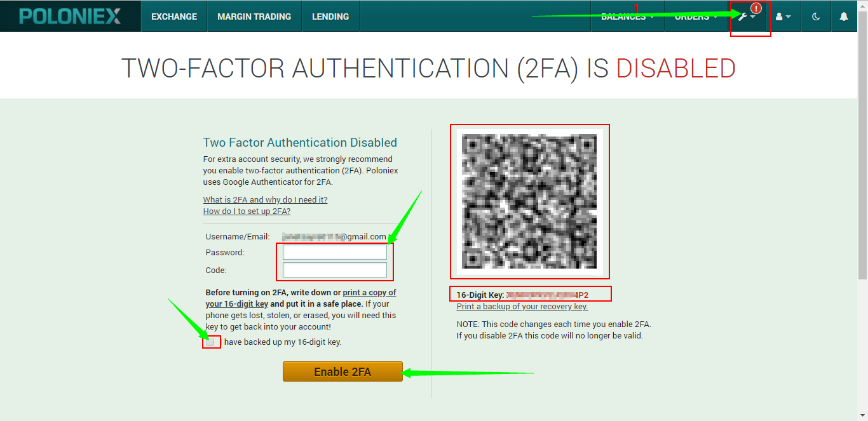Click the Username/Email gmail.com value

[335, 237]
